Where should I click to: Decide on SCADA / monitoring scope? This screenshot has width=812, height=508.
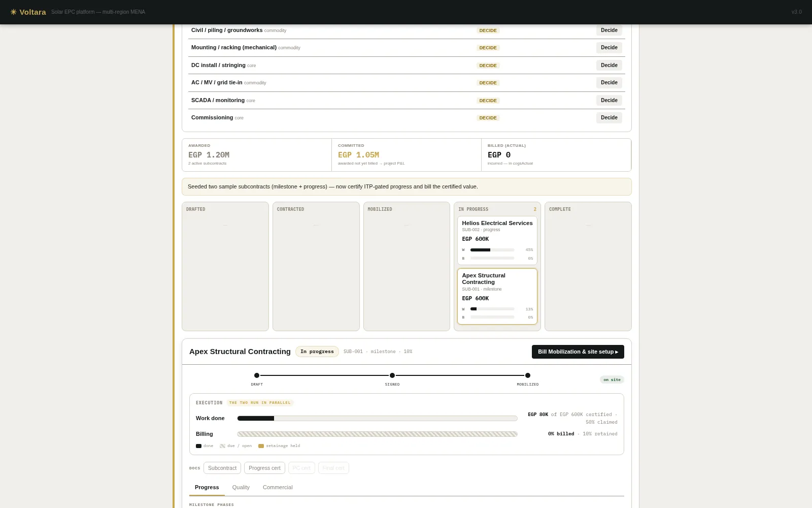[x=609, y=101]
